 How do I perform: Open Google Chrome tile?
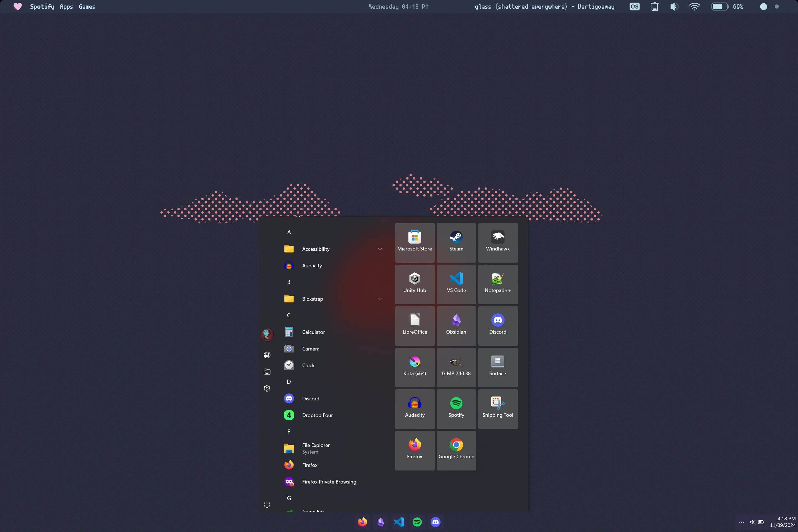point(456,451)
